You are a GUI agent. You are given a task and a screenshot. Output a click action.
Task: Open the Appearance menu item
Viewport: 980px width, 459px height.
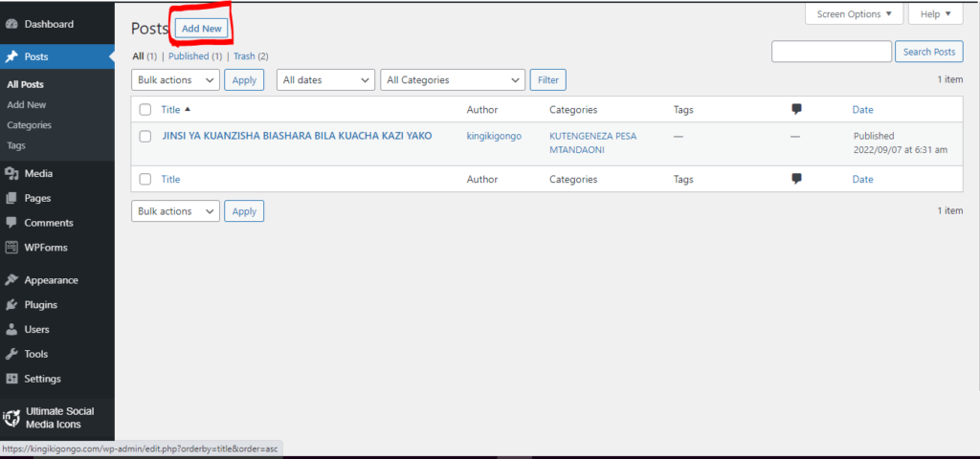pos(57,280)
